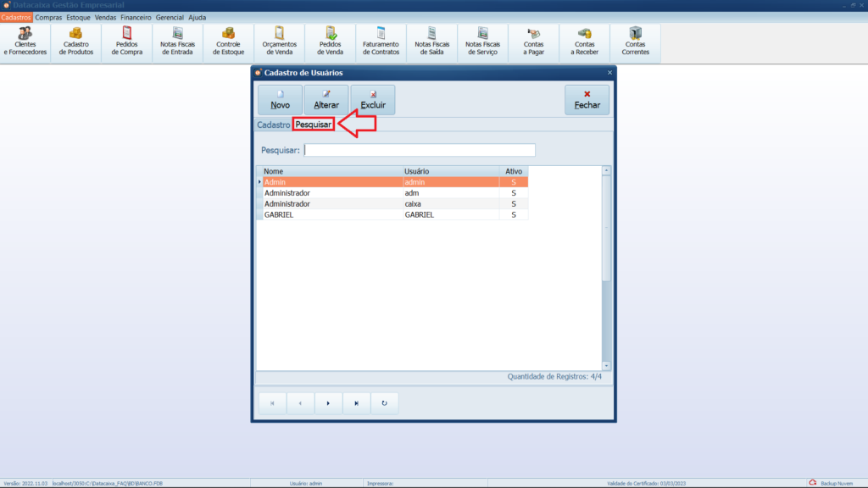Switch to the Cadastro tab
Screen dimensions: 868x488
pos(273,125)
